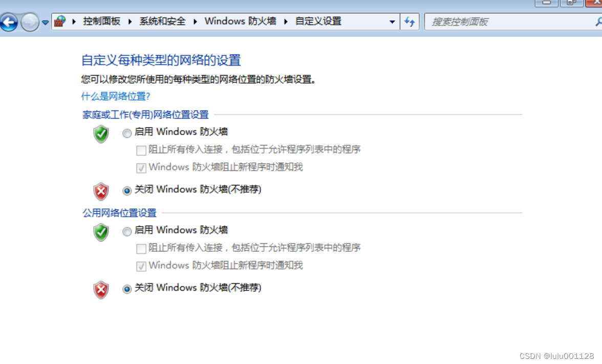Select the 自定义设置 breadcrumb

(318, 21)
